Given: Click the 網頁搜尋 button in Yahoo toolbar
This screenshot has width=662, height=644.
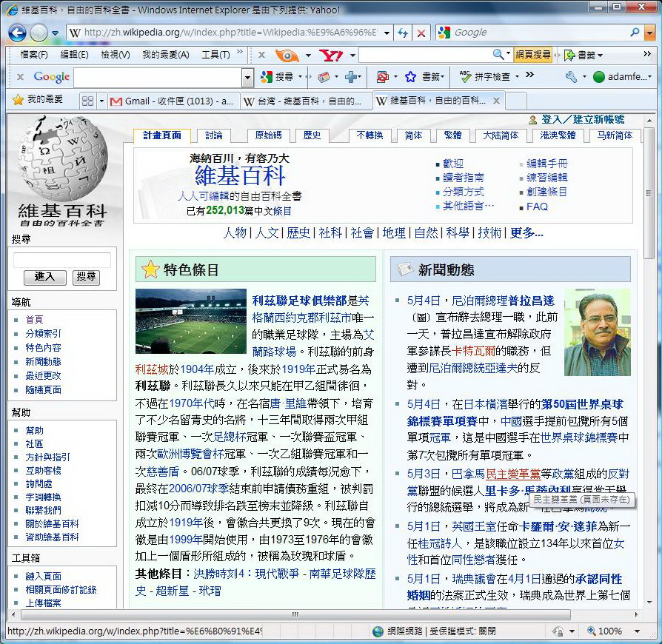Looking at the screenshot, I should pos(533,55).
